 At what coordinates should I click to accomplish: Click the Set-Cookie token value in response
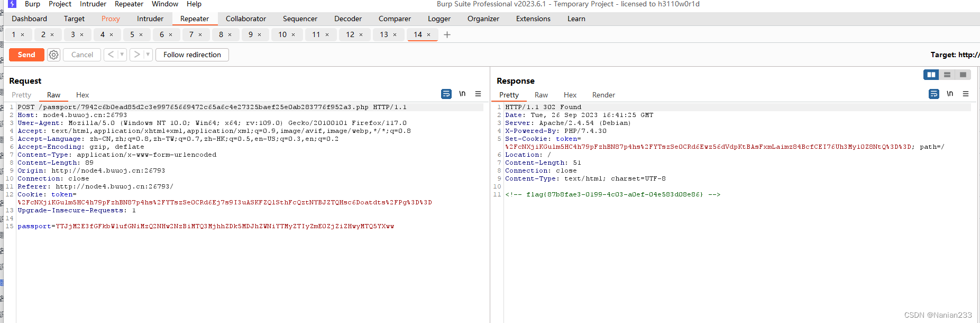(x=709, y=147)
